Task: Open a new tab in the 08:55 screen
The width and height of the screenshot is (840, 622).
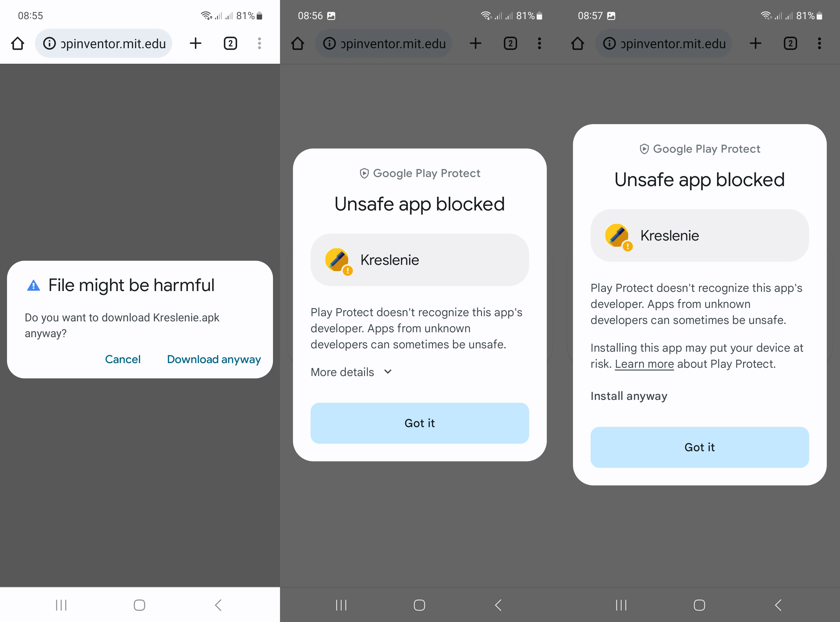Action: click(195, 43)
